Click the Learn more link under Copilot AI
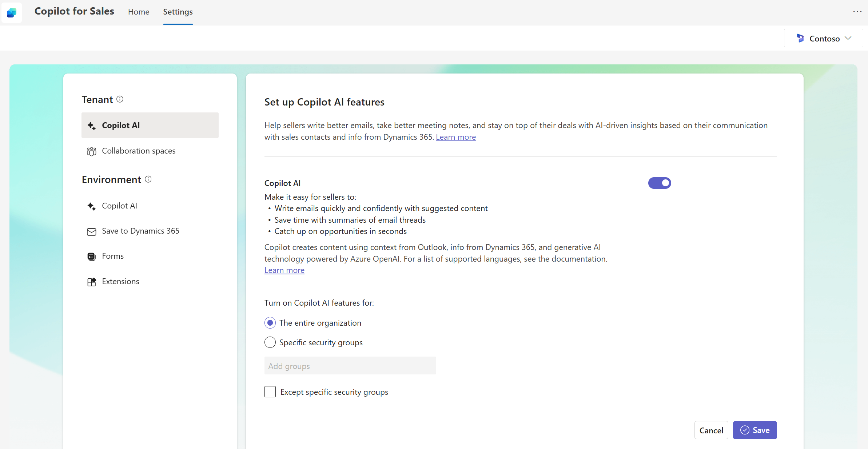The height and width of the screenshot is (449, 868). (284, 270)
